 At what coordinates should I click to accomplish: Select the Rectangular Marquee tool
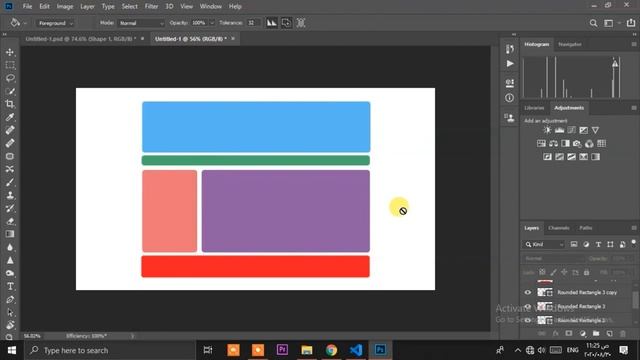[x=10, y=65]
